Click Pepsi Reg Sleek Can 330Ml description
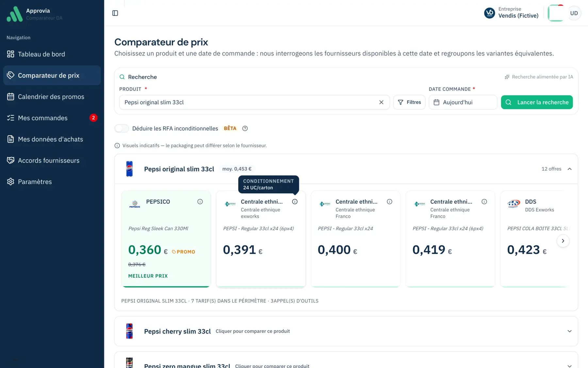Image resolution: width=588 pixels, height=368 pixels. pyautogui.click(x=158, y=229)
